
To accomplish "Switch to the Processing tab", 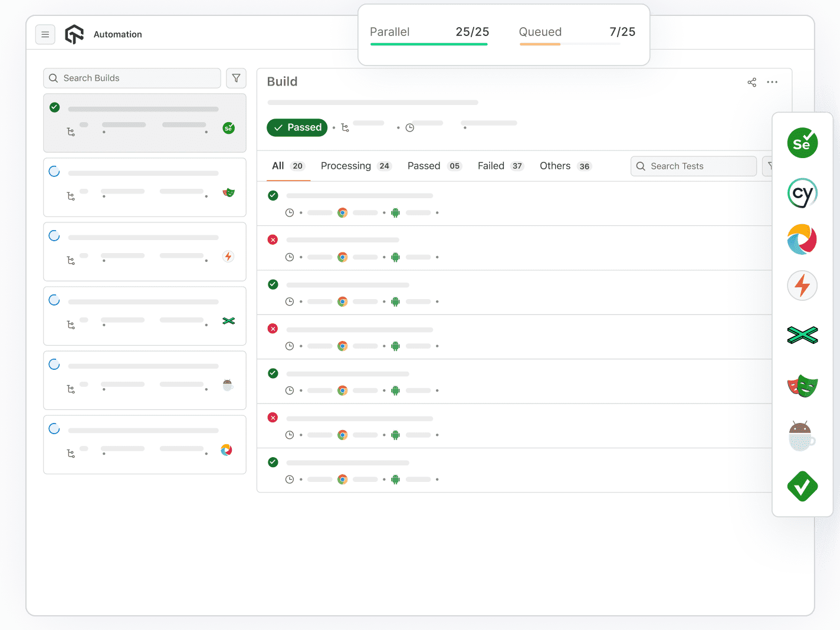I will coord(355,166).
